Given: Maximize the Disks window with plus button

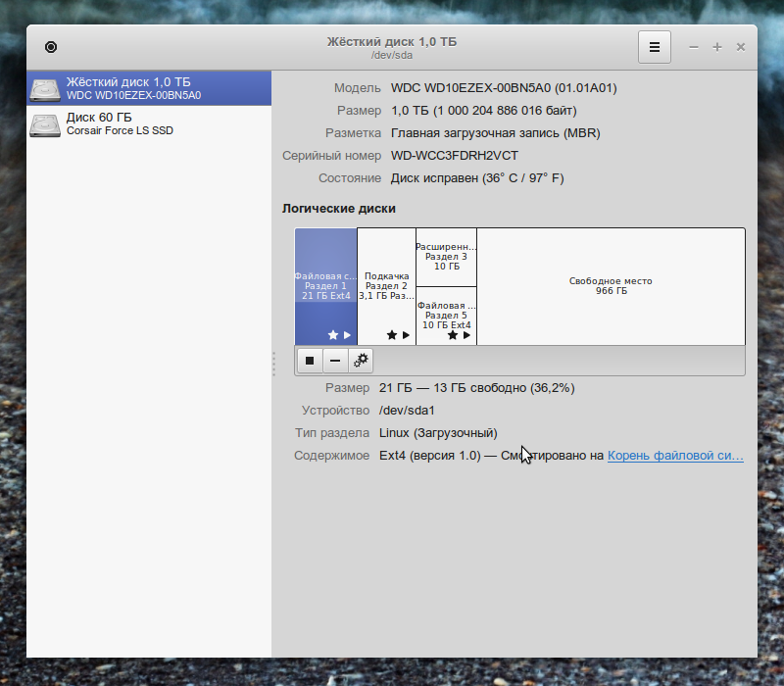Looking at the screenshot, I should 717,47.
